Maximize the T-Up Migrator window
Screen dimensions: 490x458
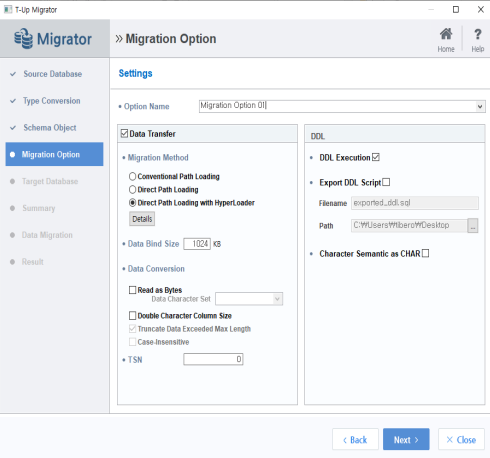pyautogui.click(x=456, y=9)
